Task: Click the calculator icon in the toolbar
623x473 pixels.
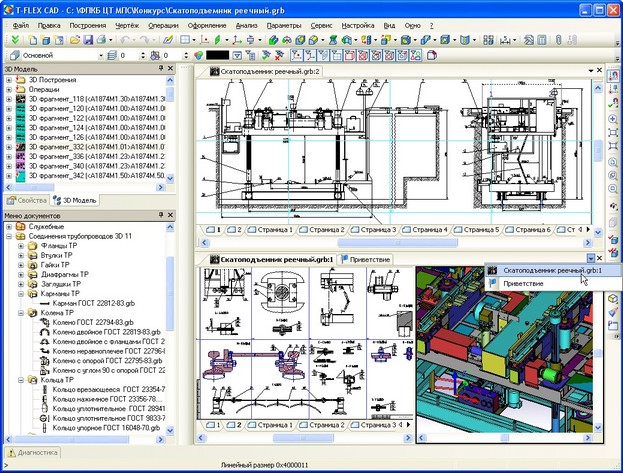Action: coord(542,40)
